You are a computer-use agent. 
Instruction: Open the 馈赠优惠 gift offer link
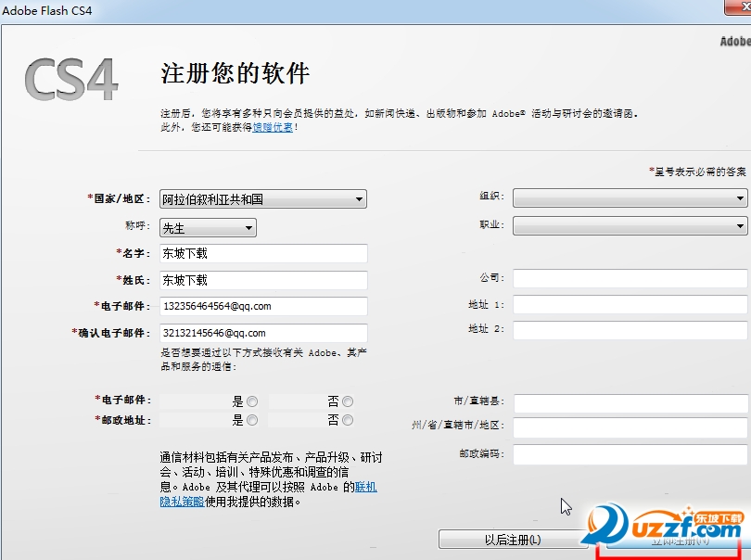(x=273, y=127)
